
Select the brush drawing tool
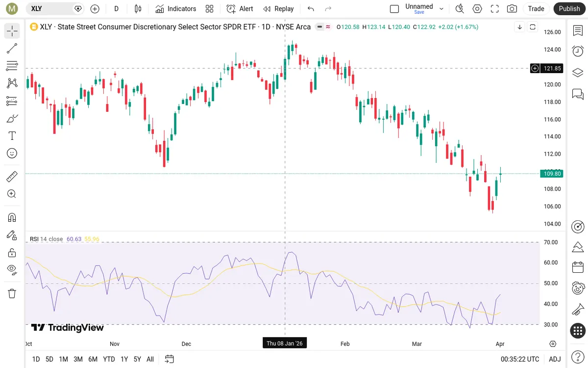pyautogui.click(x=12, y=118)
